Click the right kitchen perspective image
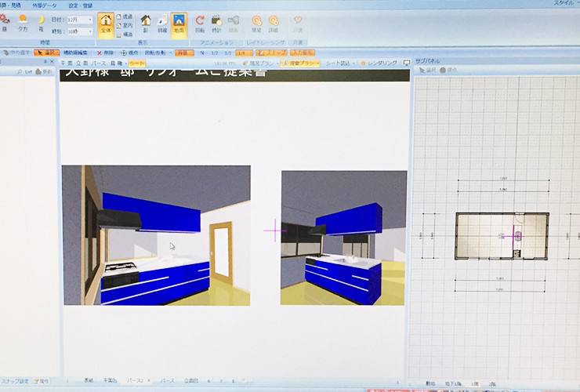Screen dimensions: 580x392 click(343, 238)
